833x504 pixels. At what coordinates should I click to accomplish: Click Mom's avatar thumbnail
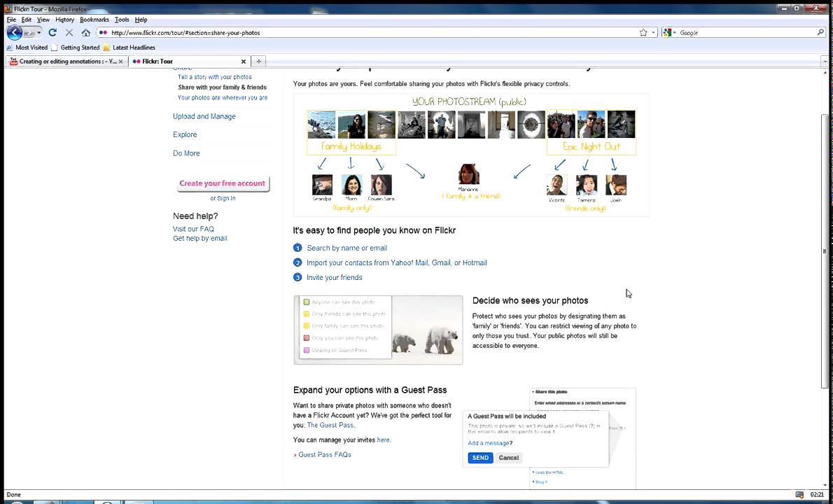pyautogui.click(x=351, y=185)
